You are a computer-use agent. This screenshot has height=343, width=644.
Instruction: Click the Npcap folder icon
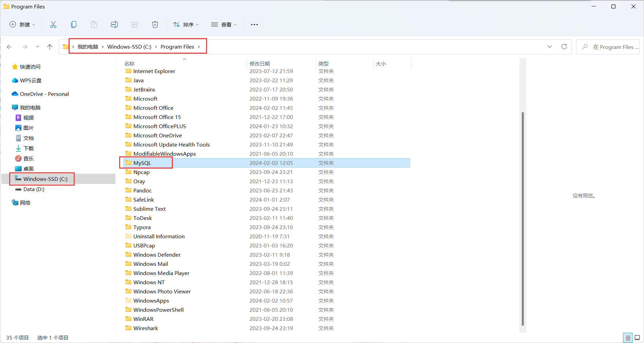[128, 172]
